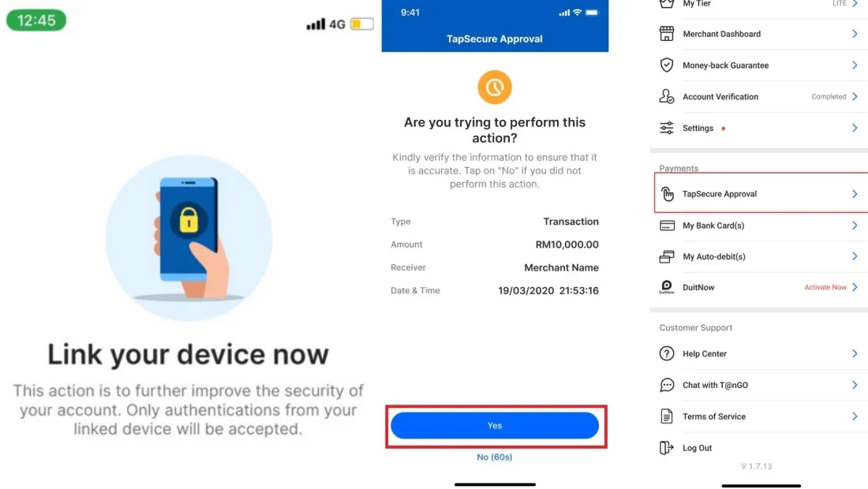Click the Activate Now link for DuitNow
The width and height of the screenshot is (868, 489).
coord(825,287)
